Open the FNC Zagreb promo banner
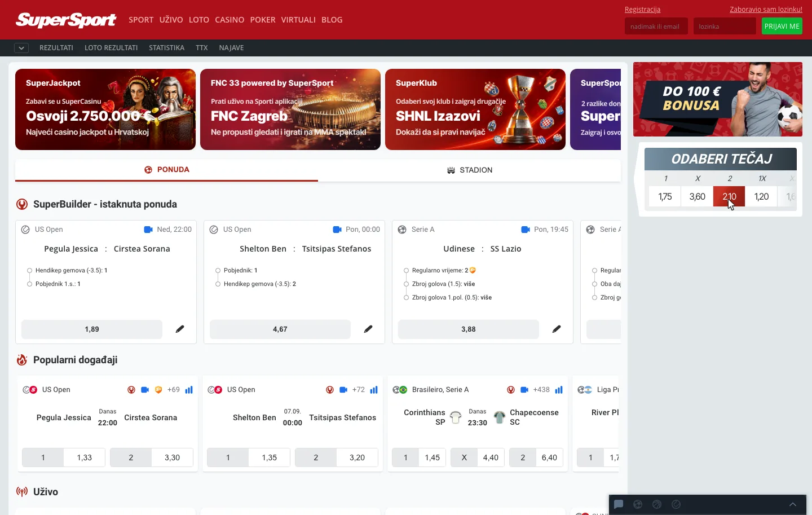Screen dimensions: 812x515 [x=290, y=109]
